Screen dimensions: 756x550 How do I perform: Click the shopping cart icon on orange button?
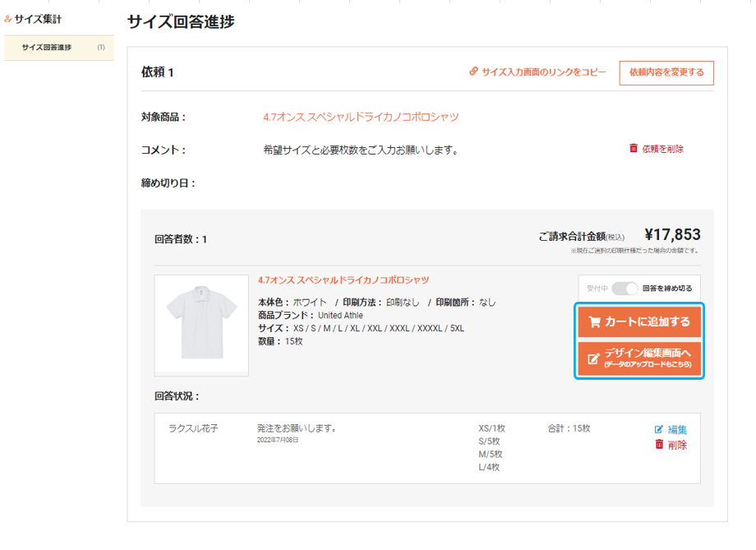click(x=595, y=321)
